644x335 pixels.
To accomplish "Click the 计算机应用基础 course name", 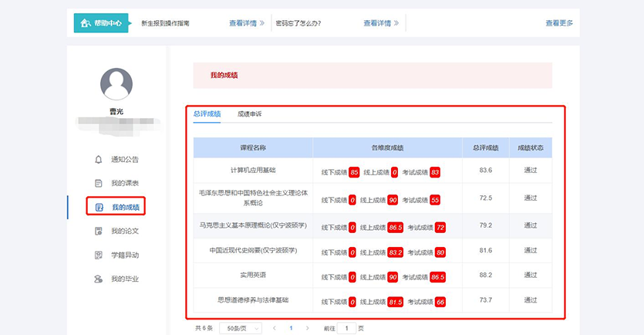I will coord(253,170).
